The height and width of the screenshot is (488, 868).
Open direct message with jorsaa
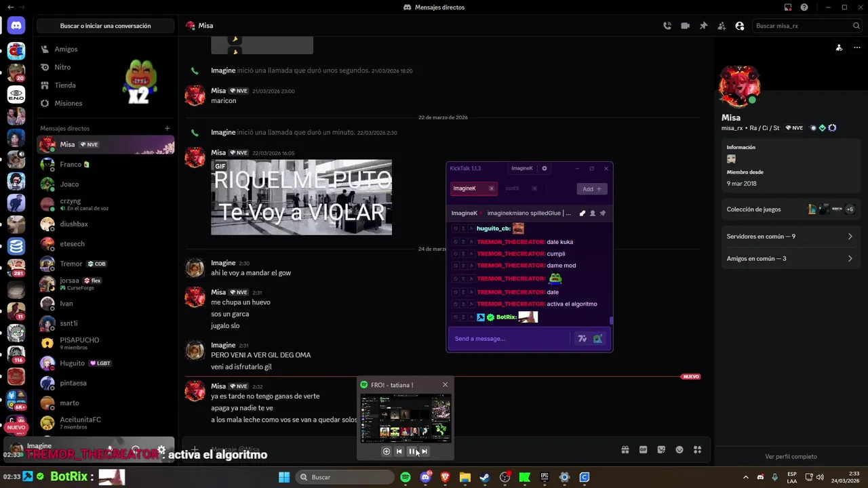[106, 283]
